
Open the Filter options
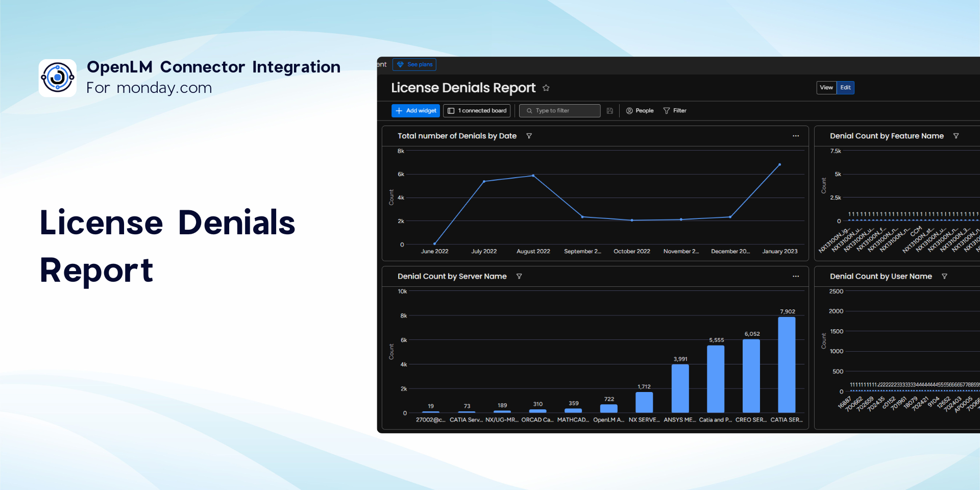coord(675,111)
